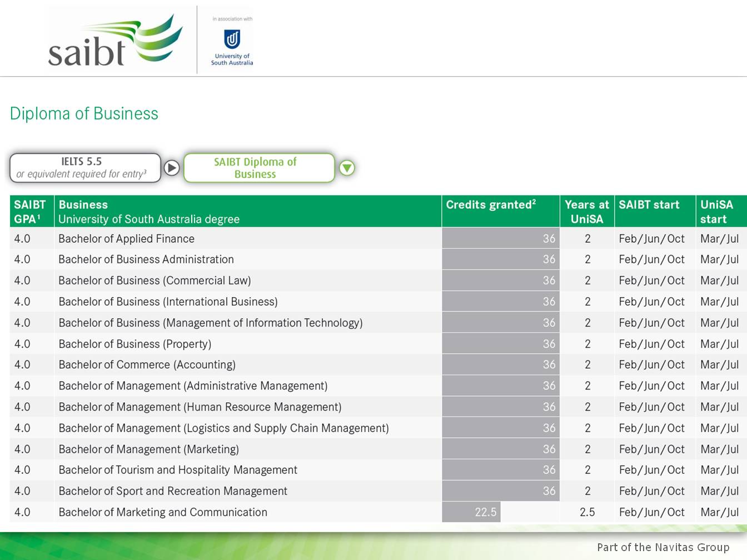747x560 pixels.
Task: Expand the green down-arrow beside SAIBT Diploma
Action: (347, 168)
